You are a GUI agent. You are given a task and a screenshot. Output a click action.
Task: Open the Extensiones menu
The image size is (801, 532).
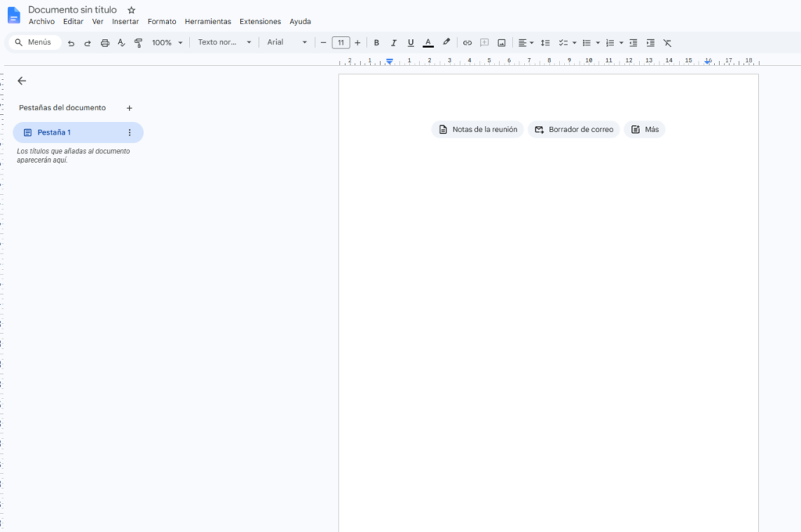[260, 21]
